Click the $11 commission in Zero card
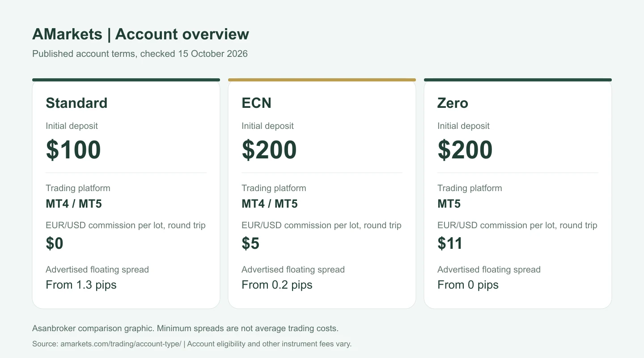This screenshot has width=644, height=358. click(450, 243)
